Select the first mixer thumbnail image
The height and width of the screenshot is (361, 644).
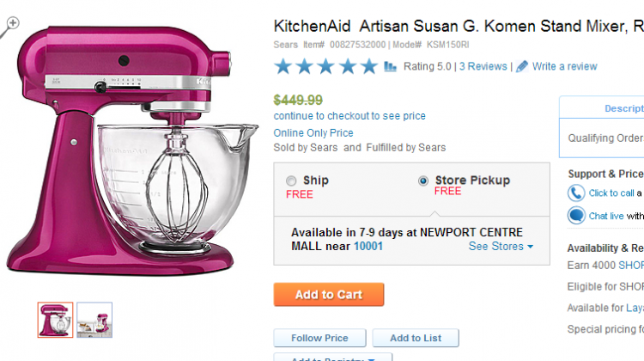tap(56, 320)
